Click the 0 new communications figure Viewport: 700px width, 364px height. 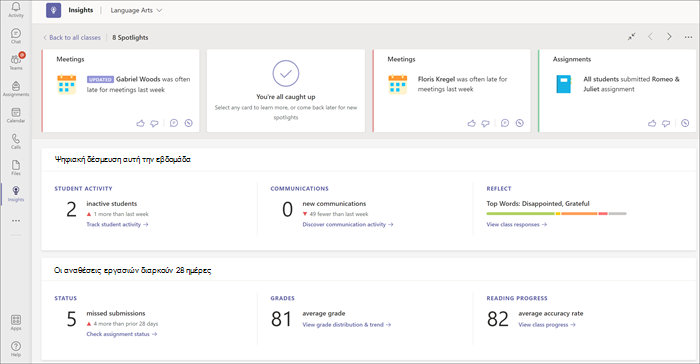point(288,209)
